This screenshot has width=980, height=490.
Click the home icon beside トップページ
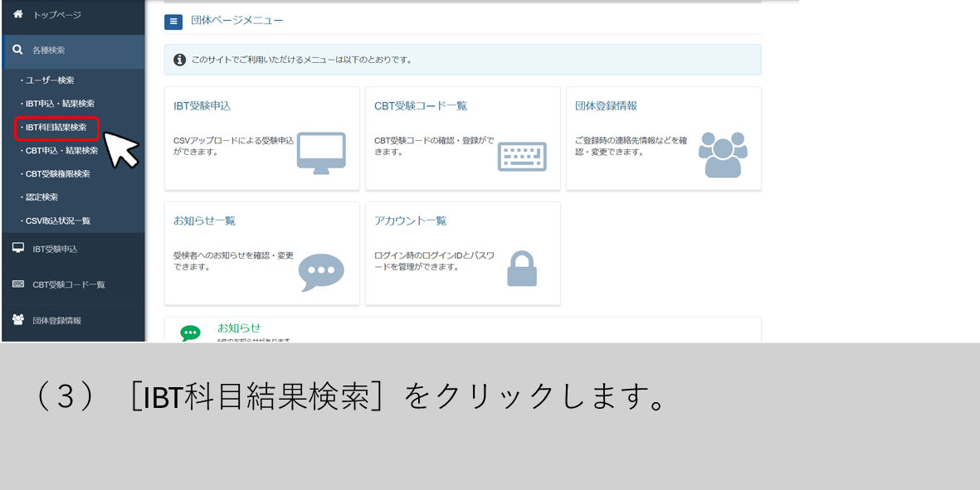tap(17, 14)
